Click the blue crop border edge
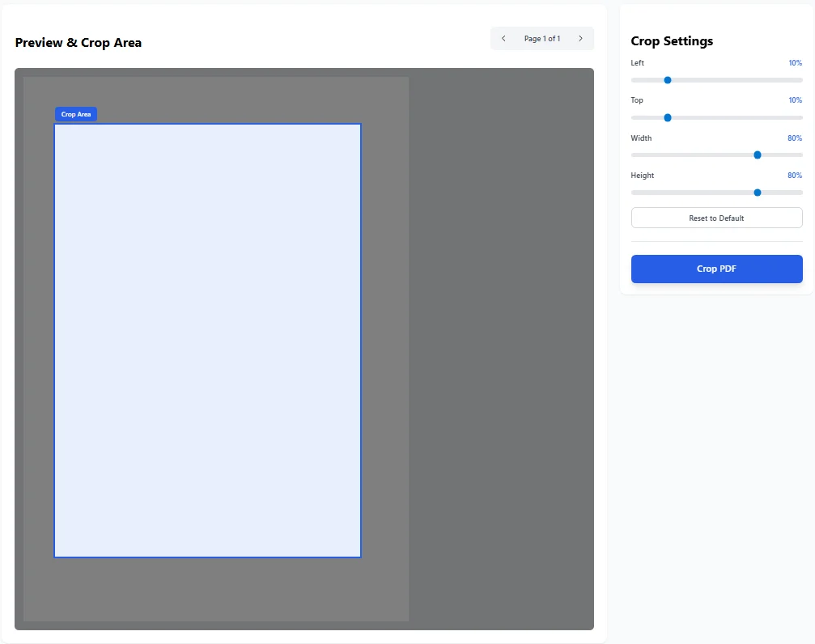This screenshot has height=644, width=815. [x=55, y=340]
